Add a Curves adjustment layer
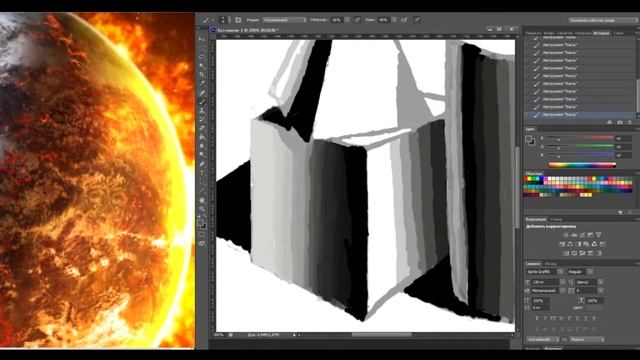This screenshot has width=640, height=360. tap(582, 235)
